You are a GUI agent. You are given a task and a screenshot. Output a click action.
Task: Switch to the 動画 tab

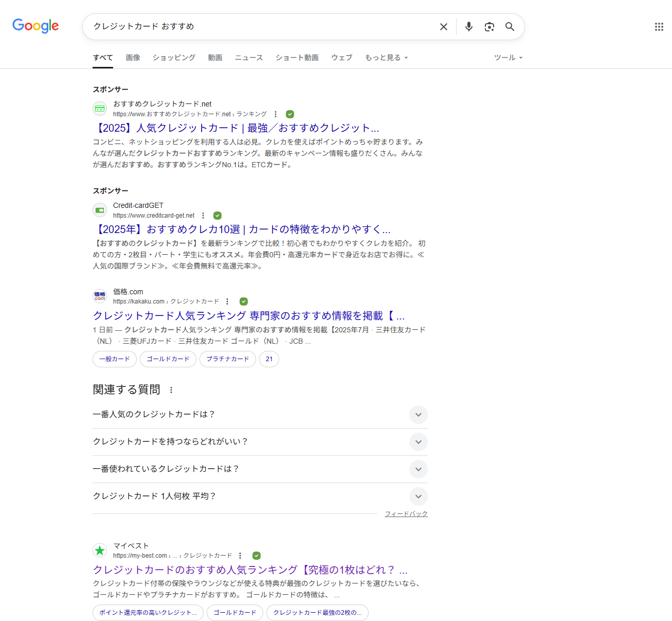(215, 58)
